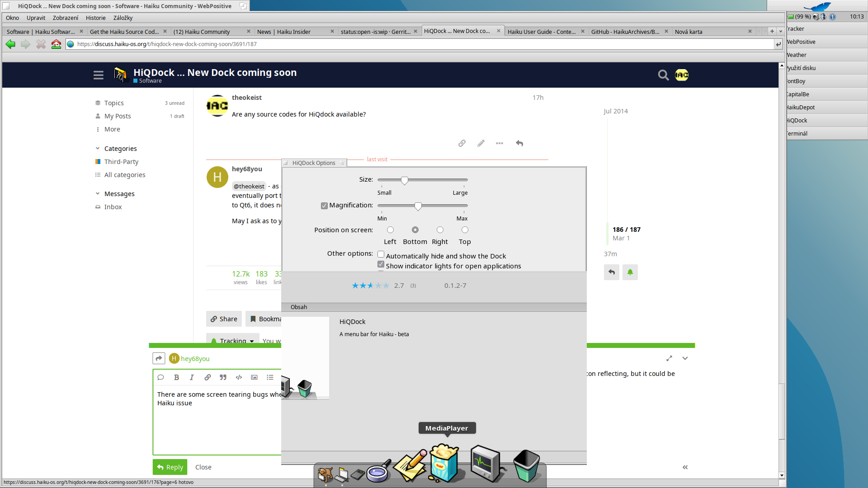This screenshot has height=488, width=868.
Task: Show more actions on theokeist's post
Action: (x=500, y=143)
